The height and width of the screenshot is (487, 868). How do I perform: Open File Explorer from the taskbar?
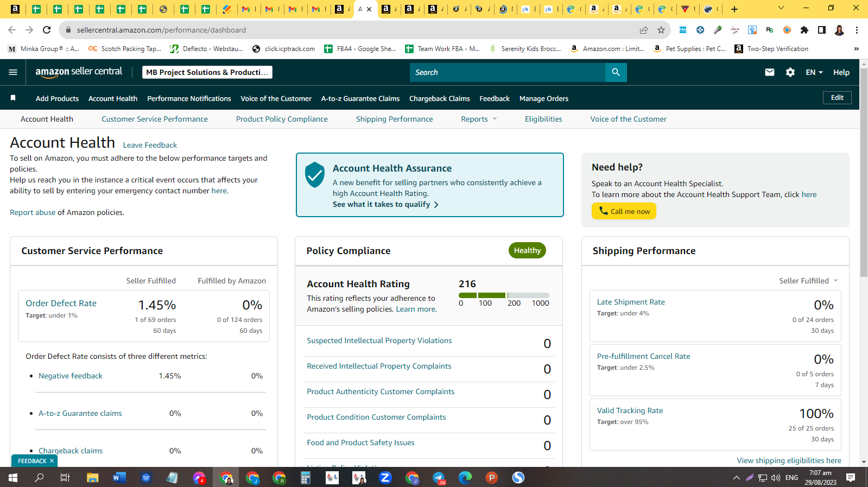pos(93,478)
